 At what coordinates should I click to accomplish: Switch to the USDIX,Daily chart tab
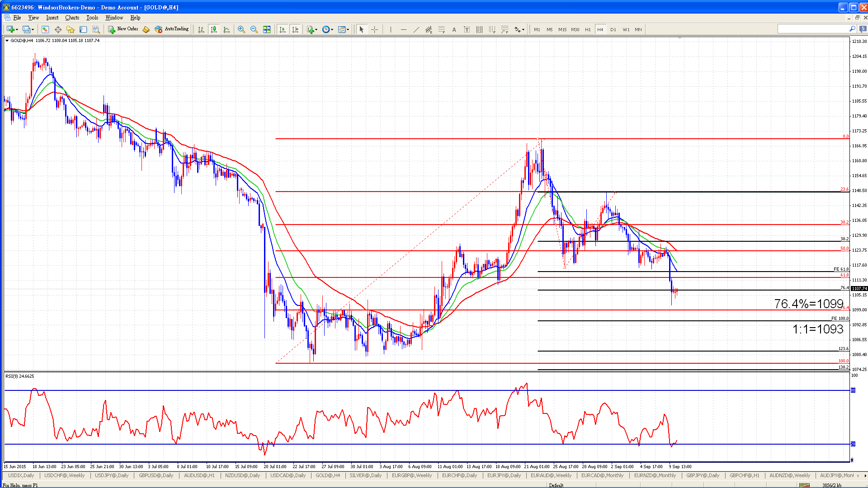click(x=21, y=475)
